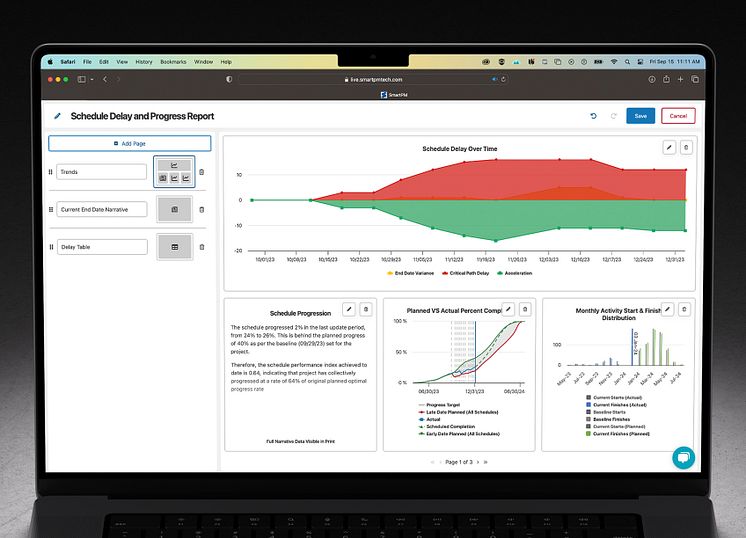Click the undo arrow icon
The height and width of the screenshot is (538, 746).
coord(593,116)
